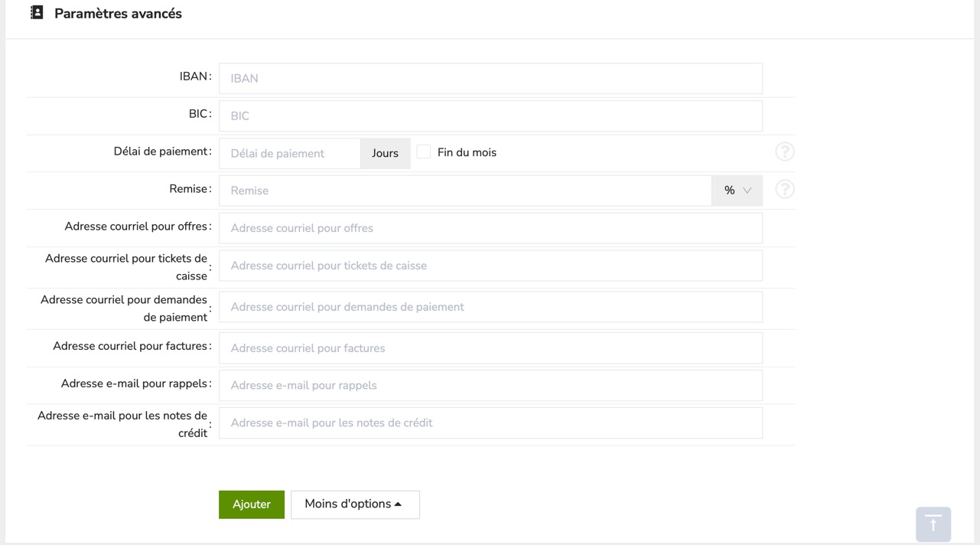
Task: Click the help icon for Remise
Action: (784, 189)
